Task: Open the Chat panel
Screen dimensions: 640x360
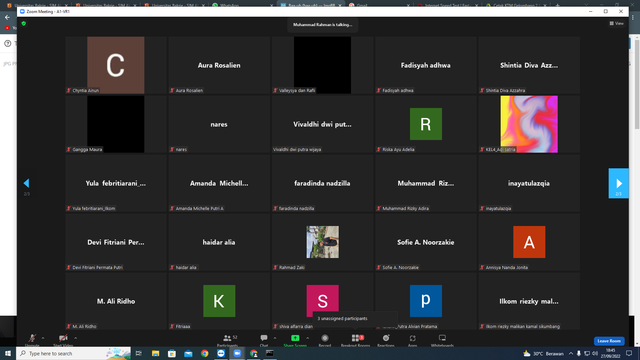Action: (x=264, y=340)
